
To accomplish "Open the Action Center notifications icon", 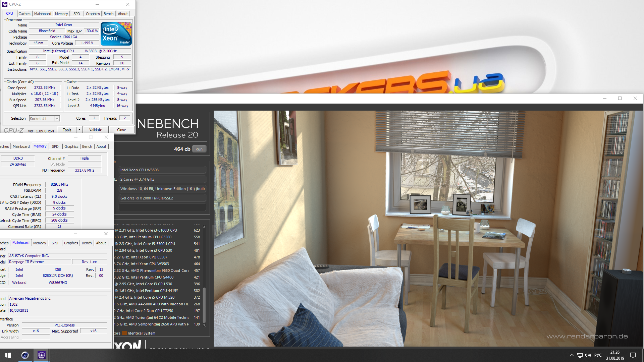I will tap(633, 355).
